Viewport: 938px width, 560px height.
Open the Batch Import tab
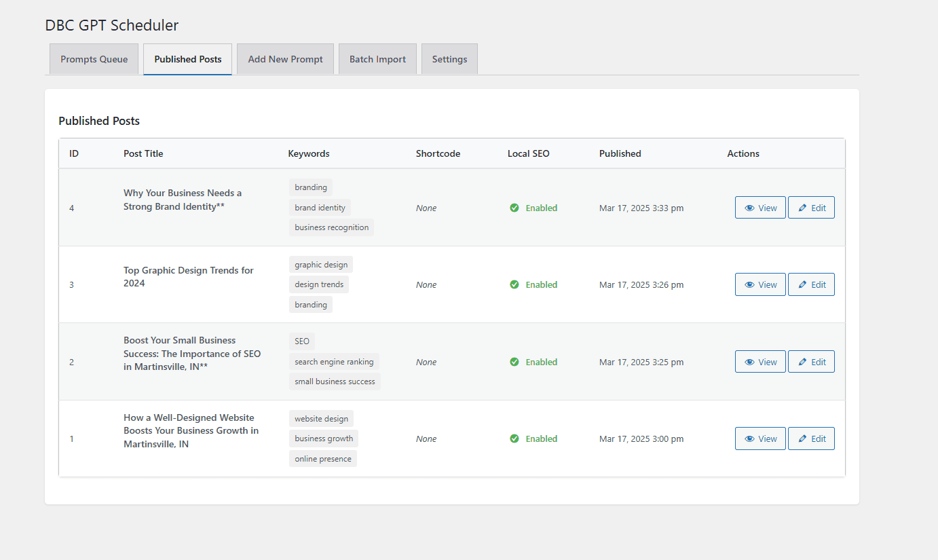coord(377,59)
